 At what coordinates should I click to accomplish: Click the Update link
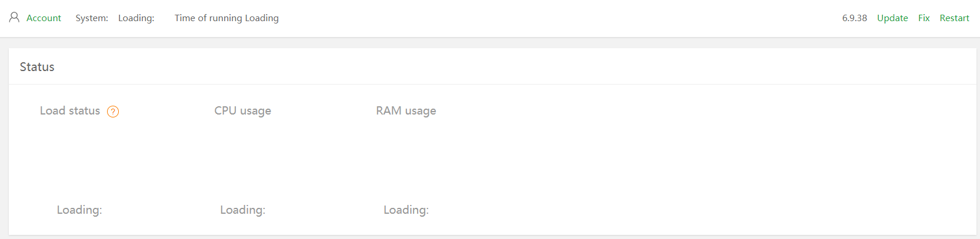tap(892, 18)
